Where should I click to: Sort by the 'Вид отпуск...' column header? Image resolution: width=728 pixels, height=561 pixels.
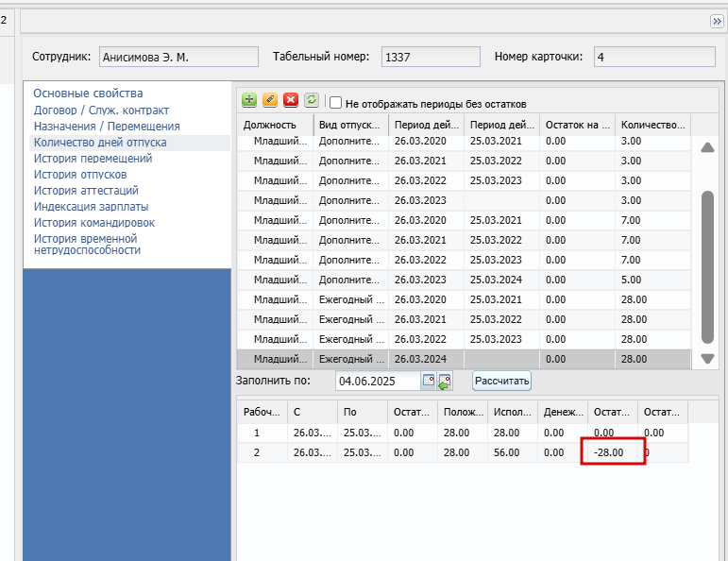click(350, 125)
